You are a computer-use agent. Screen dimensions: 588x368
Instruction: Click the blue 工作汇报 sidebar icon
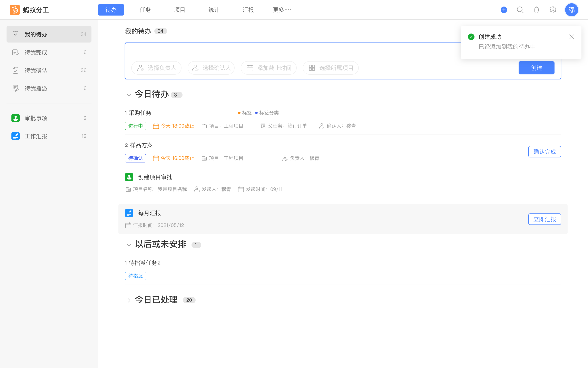pyautogui.click(x=16, y=136)
